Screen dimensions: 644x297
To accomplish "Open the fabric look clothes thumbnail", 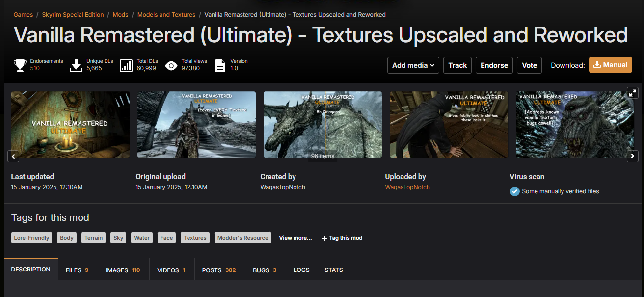I will coord(449,125).
